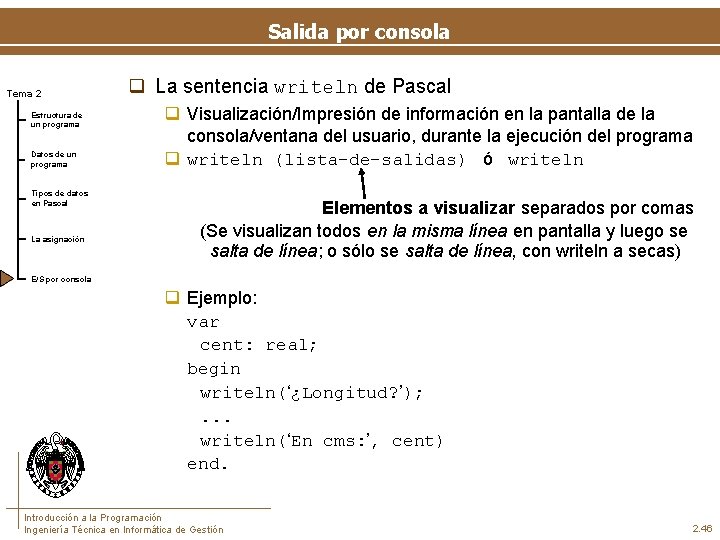Click the footer 'Introducción a la Programación'
This screenshot has height=540, width=720.
pyautogui.click(x=93, y=518)
